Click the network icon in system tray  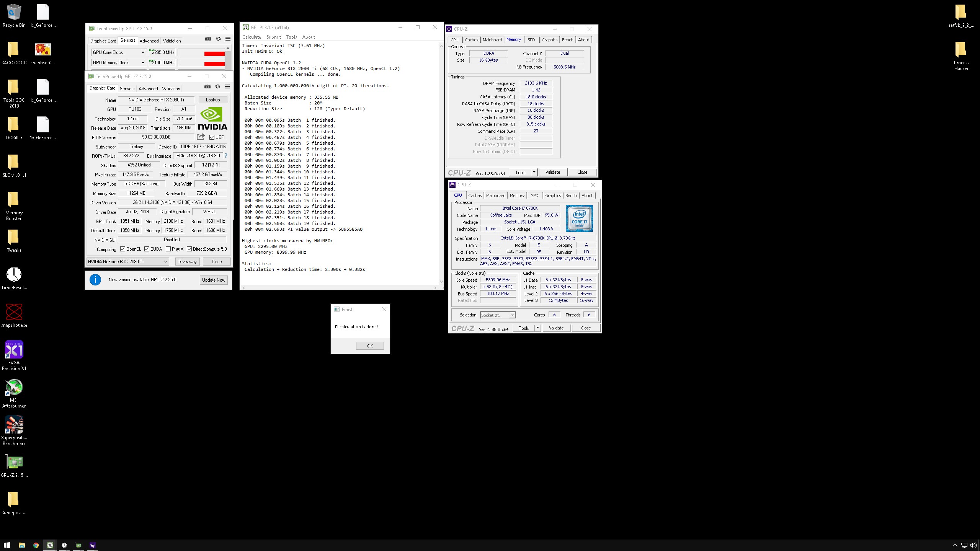point(964,545)
